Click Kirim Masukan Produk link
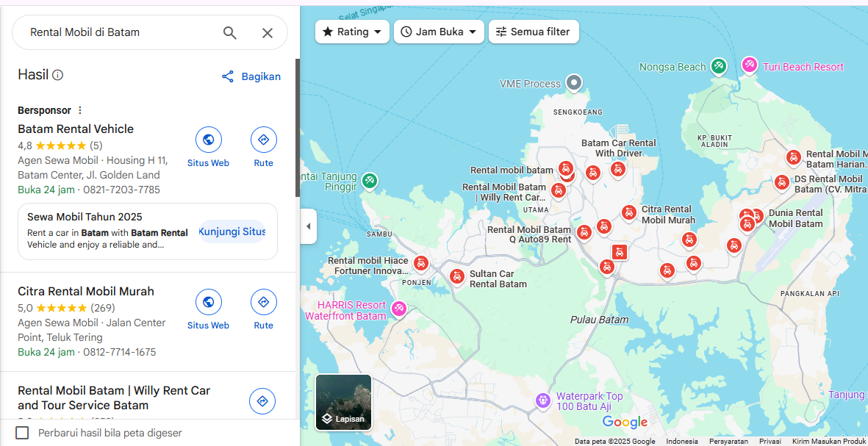Image resolution: width=868 pixels, height=446 pixels. click(829, 442)
